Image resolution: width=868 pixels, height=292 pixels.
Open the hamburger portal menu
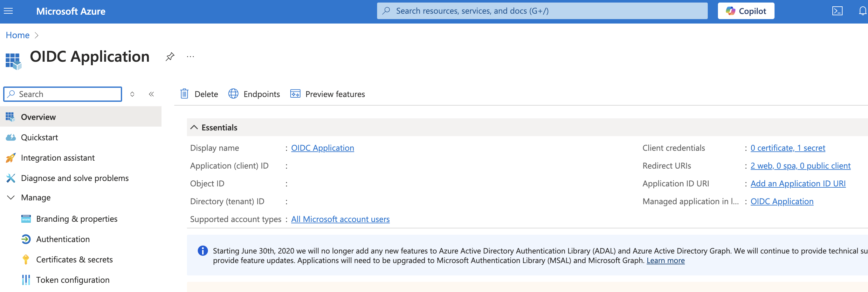pos(8,11)
